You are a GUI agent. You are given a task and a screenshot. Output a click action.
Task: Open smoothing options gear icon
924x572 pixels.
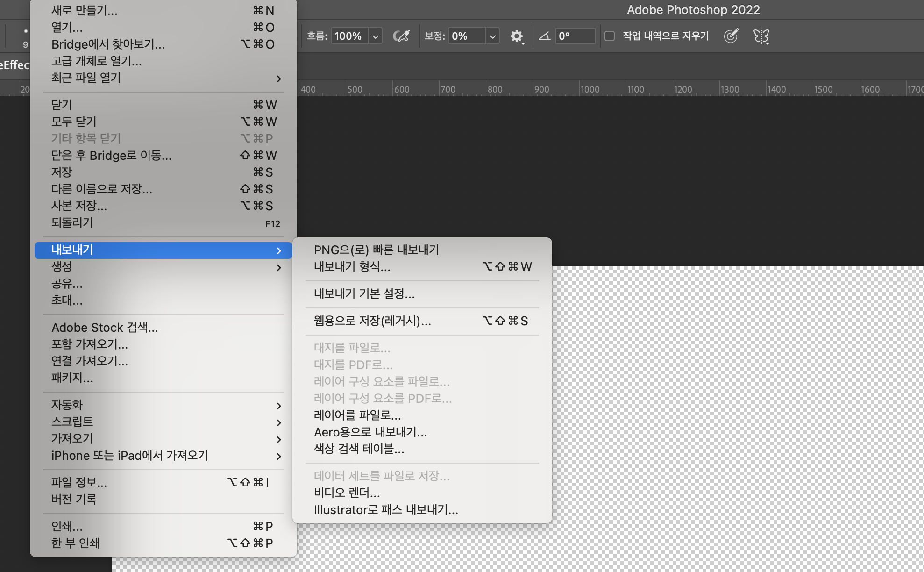click(x=516, y=36)
